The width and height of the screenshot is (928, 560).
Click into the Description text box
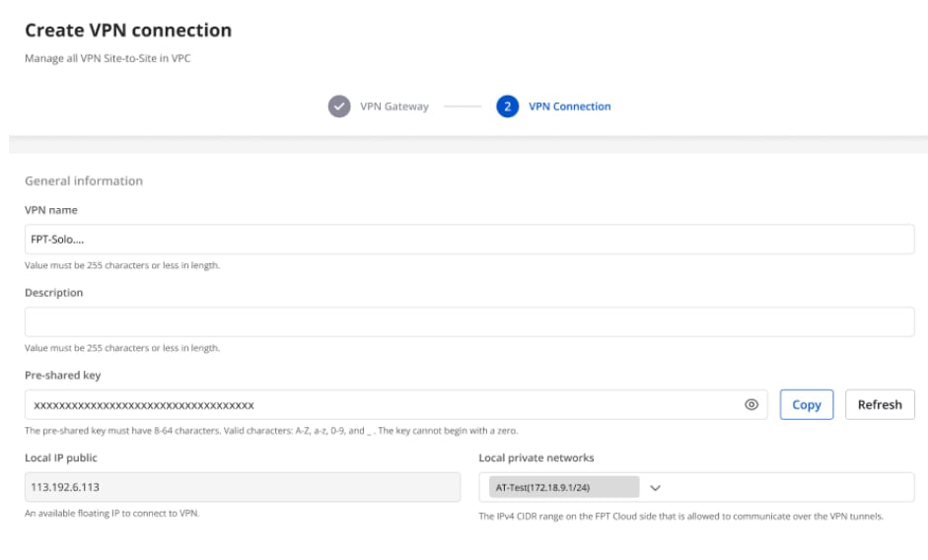468,321
